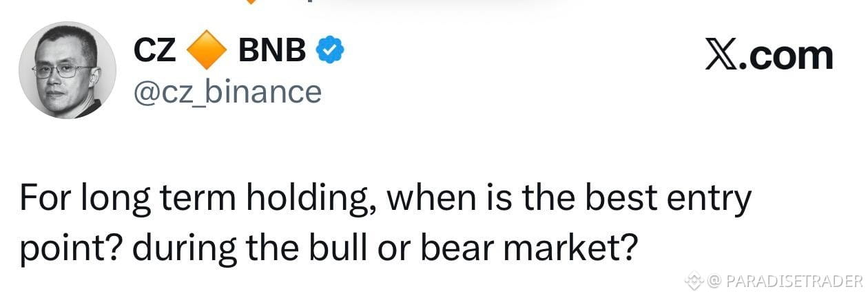Click the BNB text in the display name
Viewport: 868px width, 298px height.
pyautogui.click(x=272, y=51)
